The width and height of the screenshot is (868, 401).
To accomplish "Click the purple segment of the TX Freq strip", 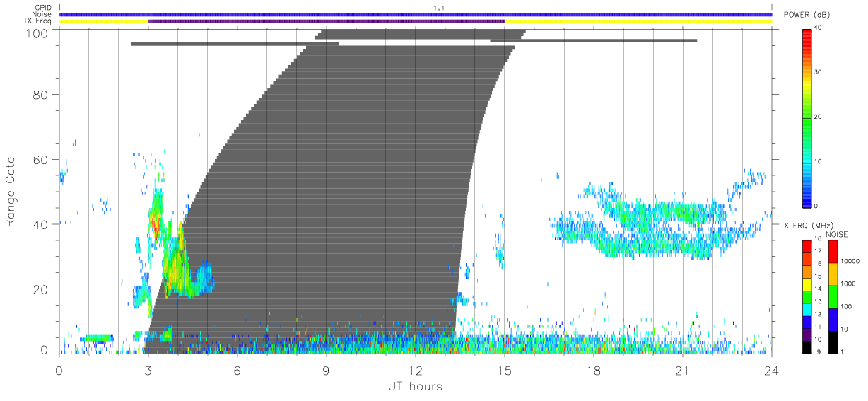I will (327, 21).
